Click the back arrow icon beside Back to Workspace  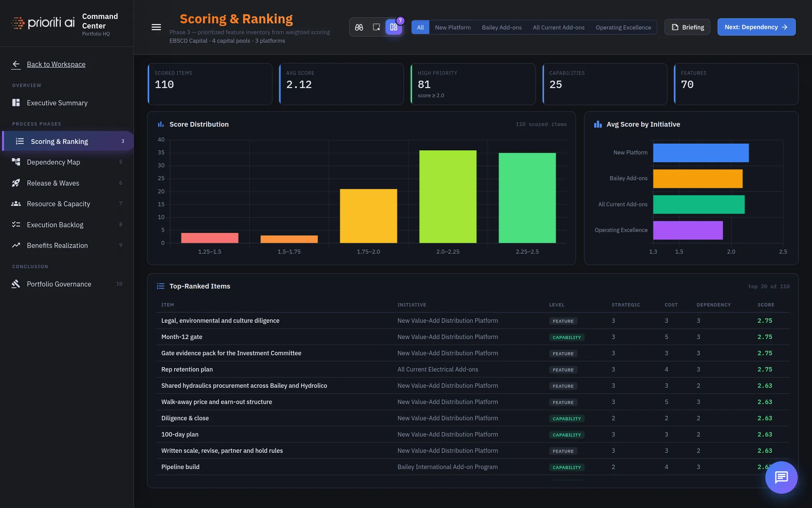pos(16,64)
